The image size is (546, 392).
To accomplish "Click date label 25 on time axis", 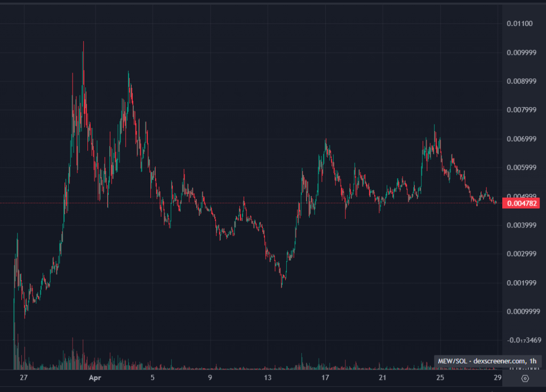I will [x=440, y=378].
